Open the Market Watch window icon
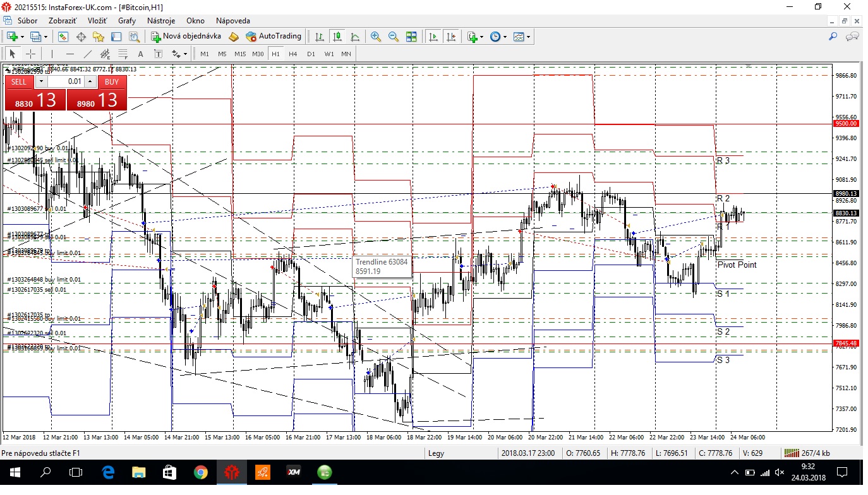 (x=63, y=37)
